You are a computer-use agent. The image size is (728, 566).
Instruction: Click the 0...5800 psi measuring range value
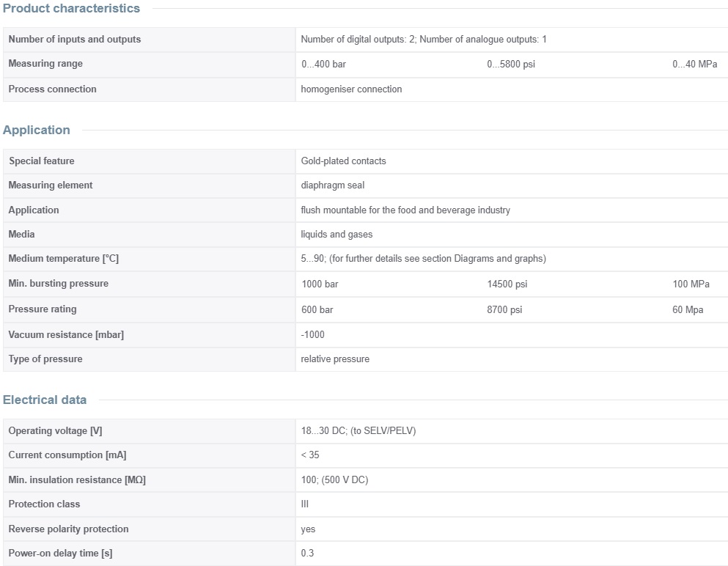point(511,65)
